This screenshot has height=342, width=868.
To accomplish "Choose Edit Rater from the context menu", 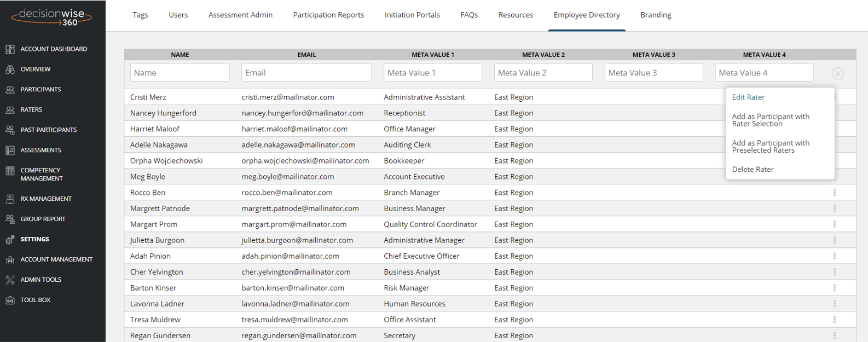I will pyautogui.click(x=748, y=97).
